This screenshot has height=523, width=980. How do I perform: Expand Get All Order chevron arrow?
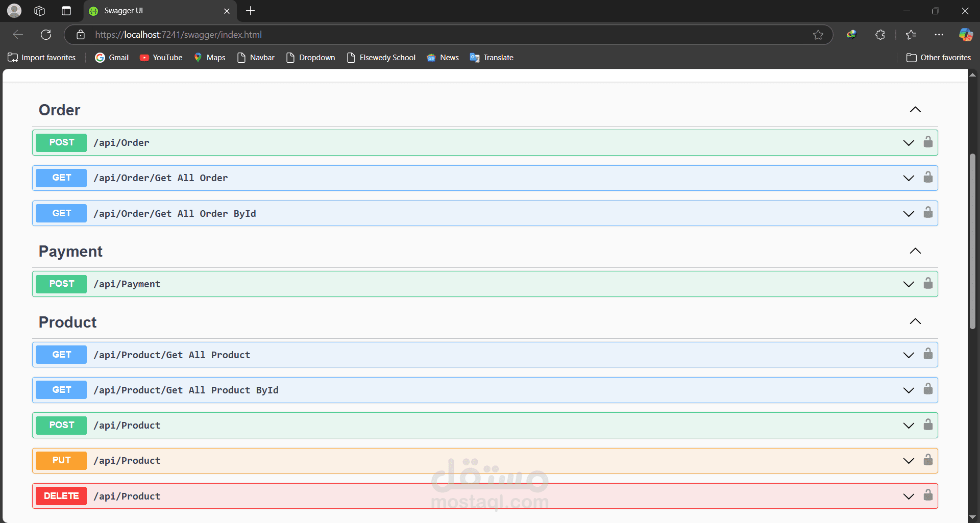(x=909, y=178)
